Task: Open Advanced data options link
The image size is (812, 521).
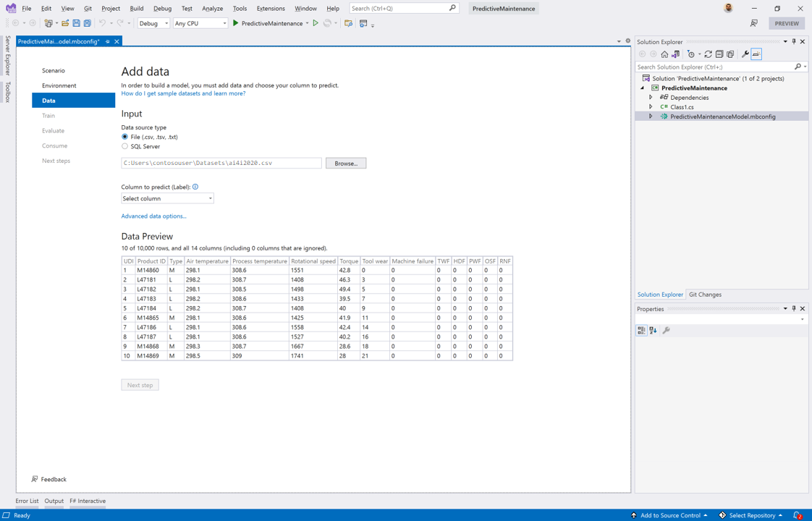Action: click(x=153, y=216)
